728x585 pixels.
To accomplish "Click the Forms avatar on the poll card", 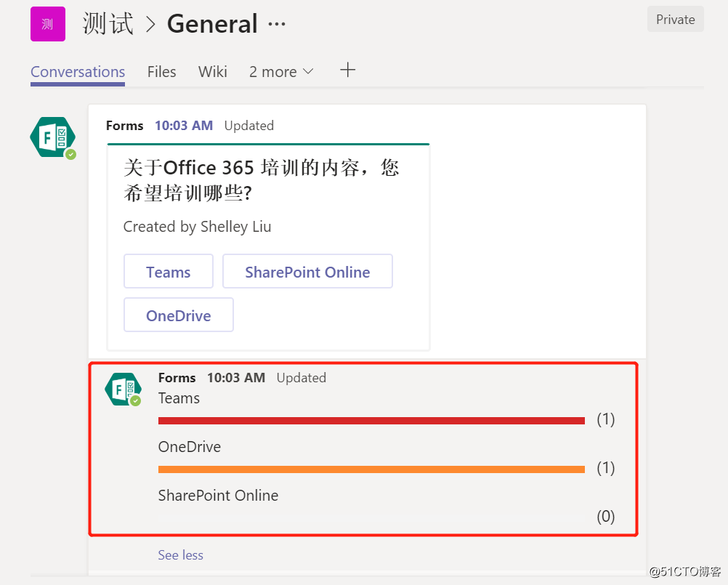I will pos(53,137).
